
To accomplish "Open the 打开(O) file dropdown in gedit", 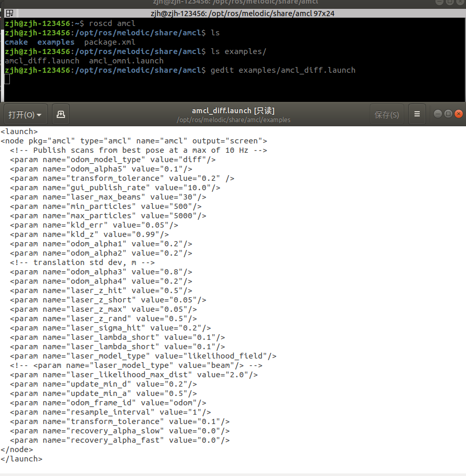I will click(25, 114).
